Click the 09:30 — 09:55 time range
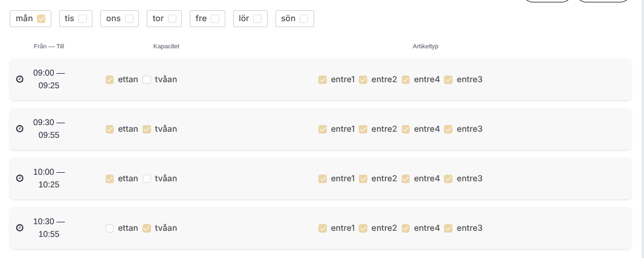The height and width of the screenshot is (258, 644). 49,129
